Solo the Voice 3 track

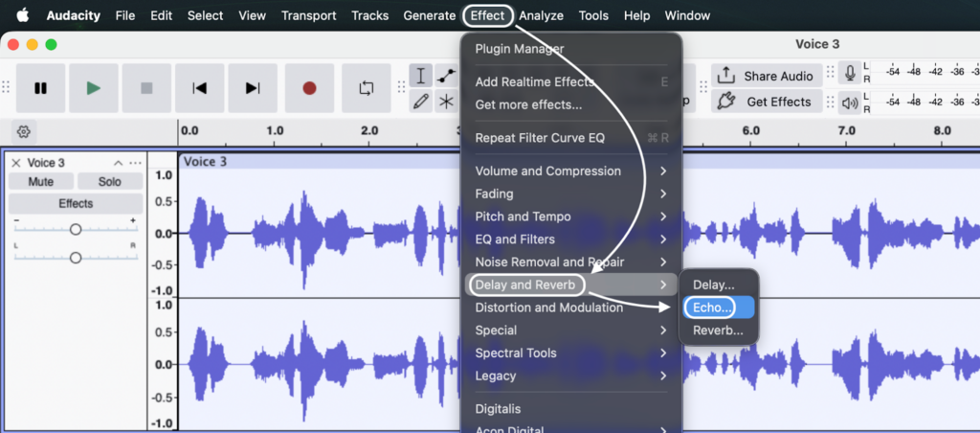(109, 182)
